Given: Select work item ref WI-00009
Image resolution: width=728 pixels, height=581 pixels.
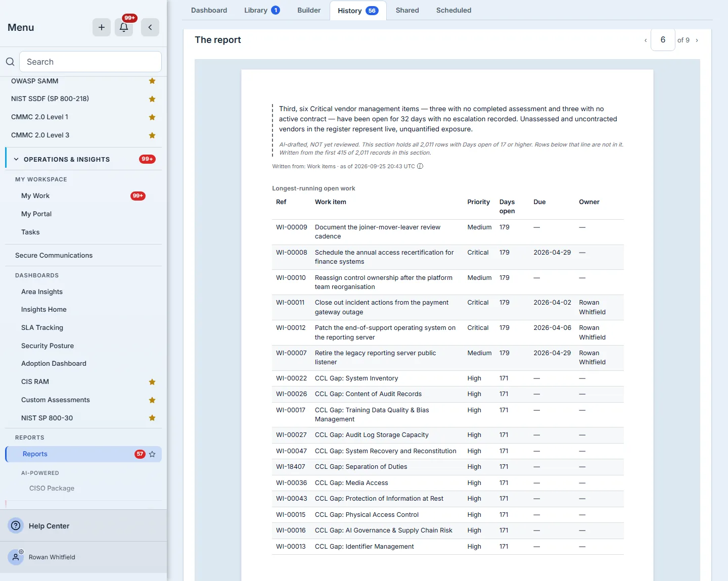Looking at the screenshot, I should coord(291,227).
